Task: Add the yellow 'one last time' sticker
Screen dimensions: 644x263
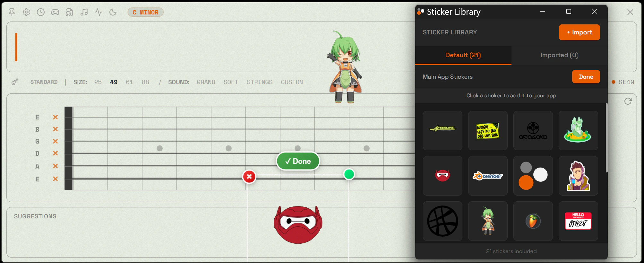Action: [x=488, y=130]
